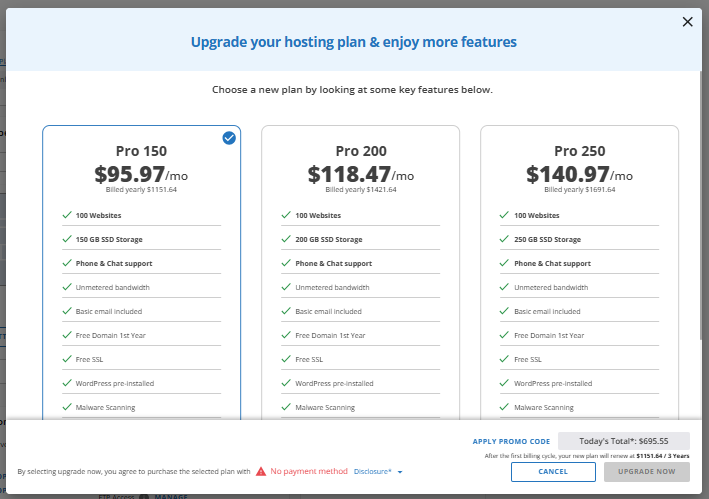Click Pro 200 WordPress pre-installed text
This screenshot has width=709, height=499.
334,383
